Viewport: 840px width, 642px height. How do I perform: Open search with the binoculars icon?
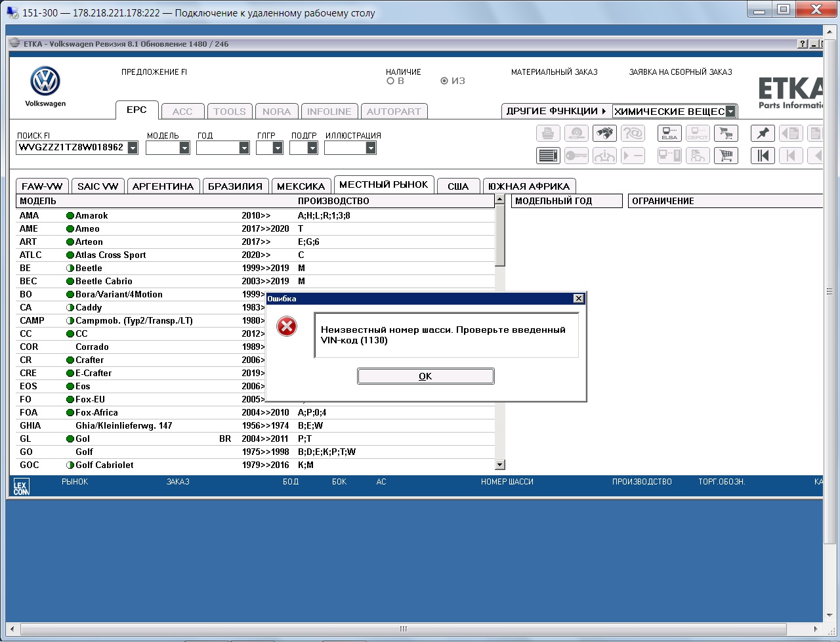(604, 133)
